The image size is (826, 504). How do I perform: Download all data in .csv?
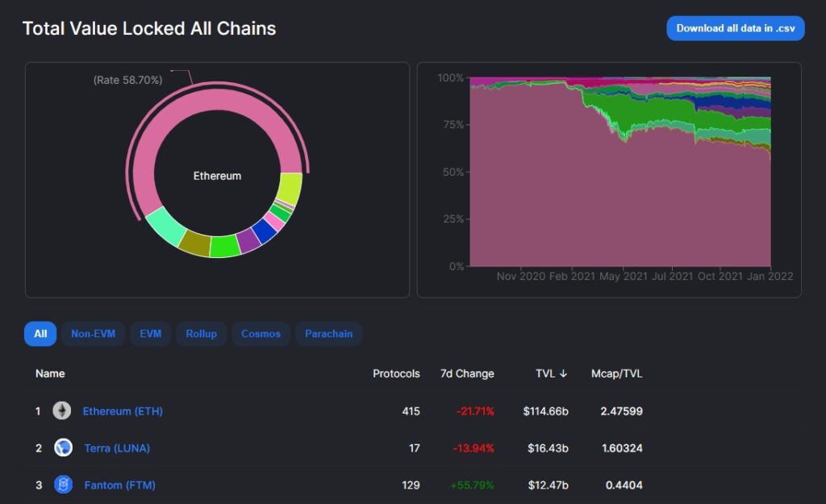tap(736, 28)
